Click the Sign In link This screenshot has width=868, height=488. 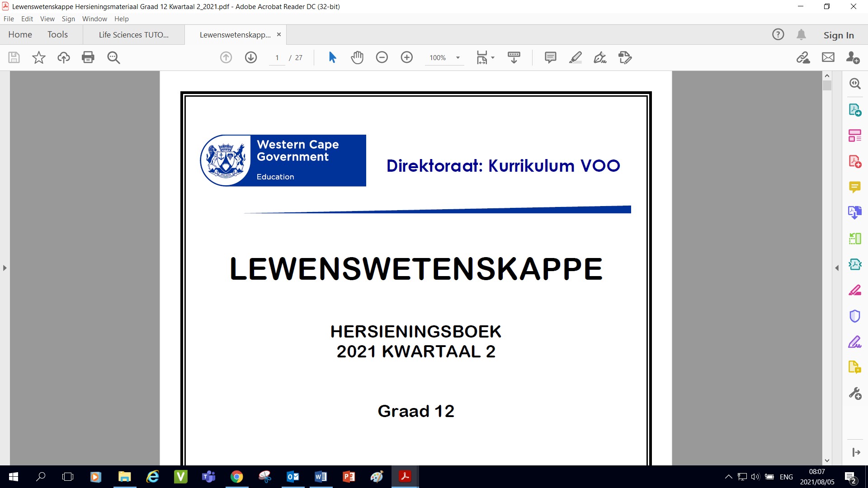pos(839,35)
